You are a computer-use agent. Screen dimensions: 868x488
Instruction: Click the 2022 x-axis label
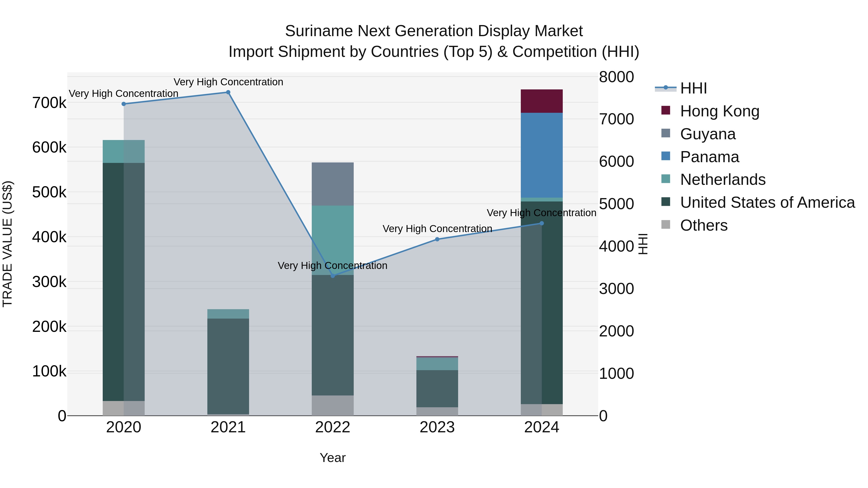(332, 427)
